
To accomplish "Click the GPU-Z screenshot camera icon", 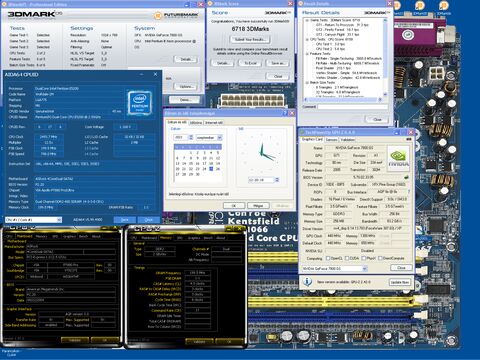I will (409, 139).
